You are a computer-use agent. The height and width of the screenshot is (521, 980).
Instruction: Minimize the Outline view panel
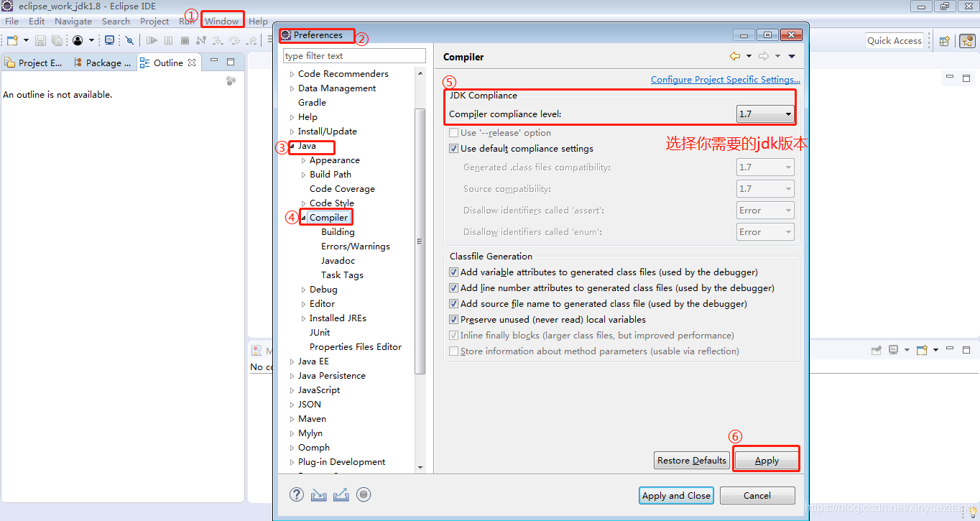214,60
